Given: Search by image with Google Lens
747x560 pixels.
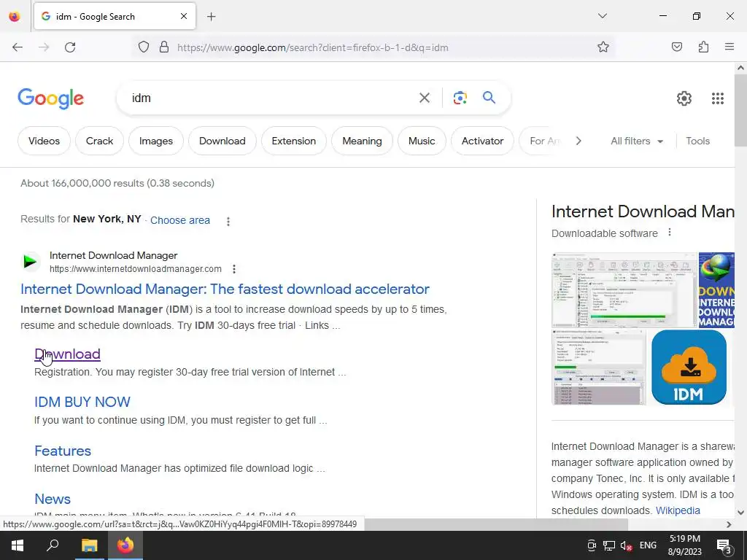Looking at the screenshot, I should [x=460, y=98].
